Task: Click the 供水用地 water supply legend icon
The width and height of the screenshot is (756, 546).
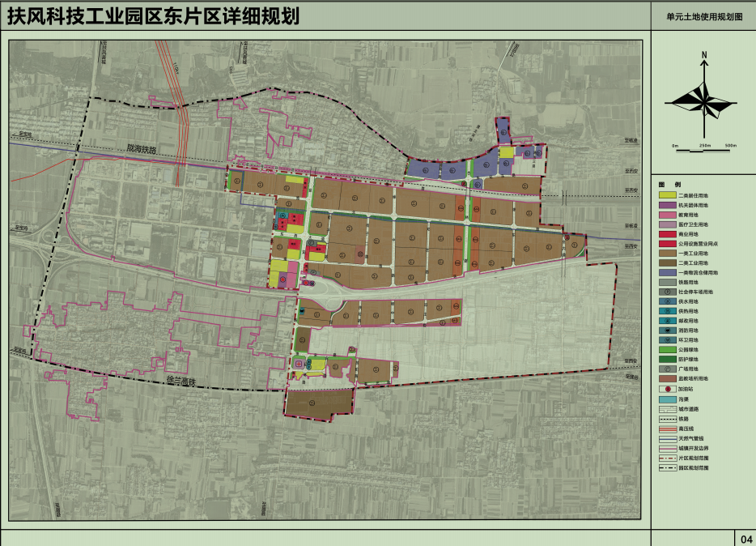Action: [666, 301]
